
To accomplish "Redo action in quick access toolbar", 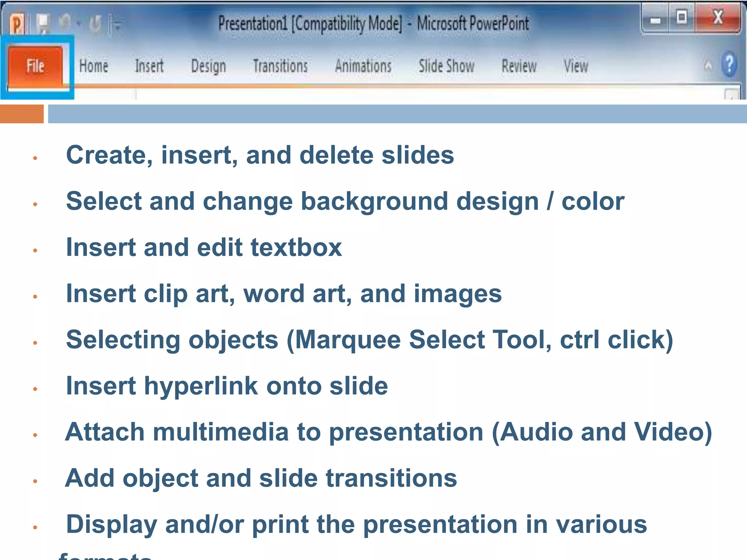I will pos(96,25).
